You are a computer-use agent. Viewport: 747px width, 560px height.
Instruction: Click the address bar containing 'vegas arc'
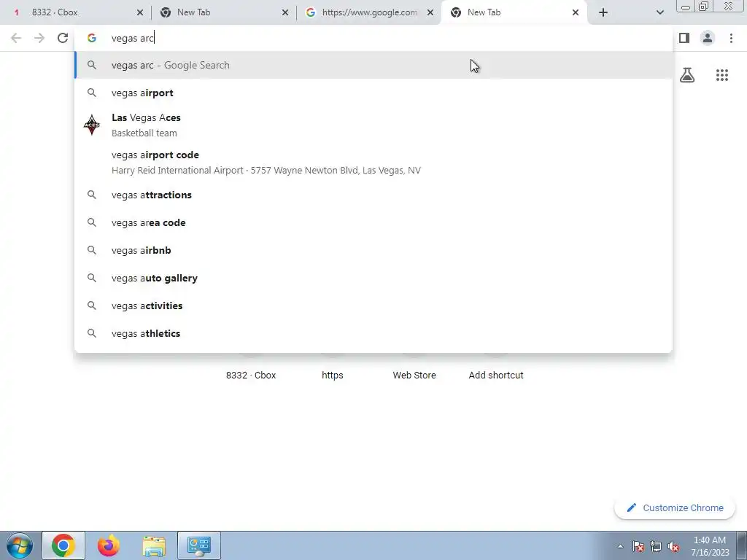click(373, 38)
